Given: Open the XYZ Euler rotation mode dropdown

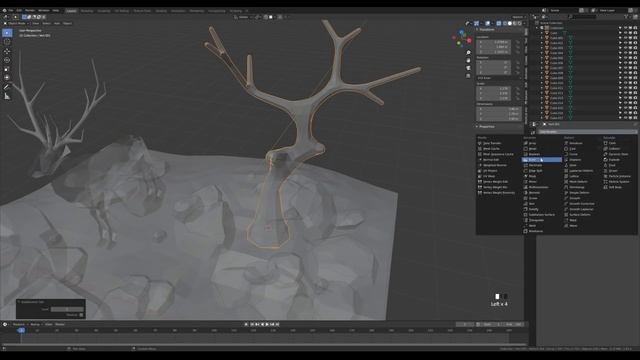Looking at the screenshot, I should [x=499, y=78].
